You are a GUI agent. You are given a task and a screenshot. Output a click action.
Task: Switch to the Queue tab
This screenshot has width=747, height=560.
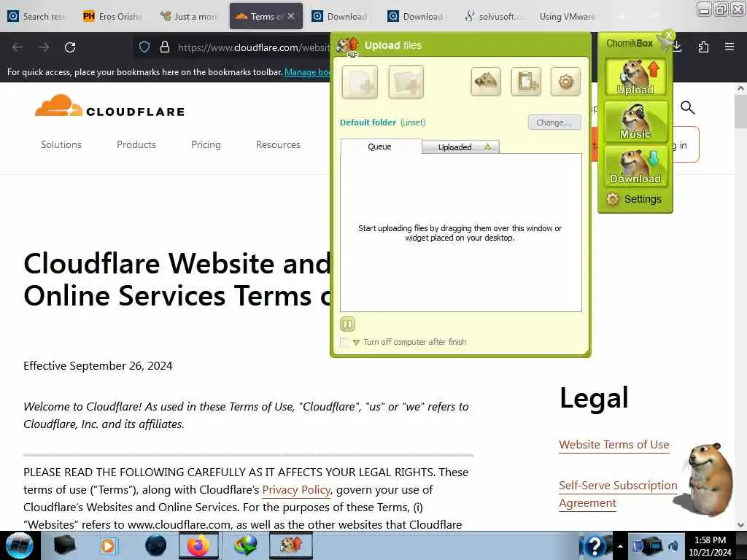pos(381,147)
